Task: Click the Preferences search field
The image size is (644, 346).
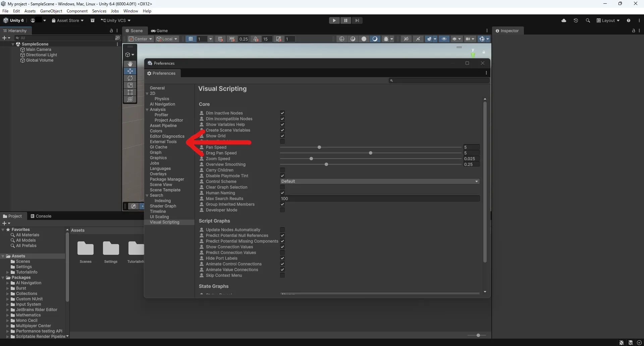Action: pyautogui.click(x=439, y=80)
